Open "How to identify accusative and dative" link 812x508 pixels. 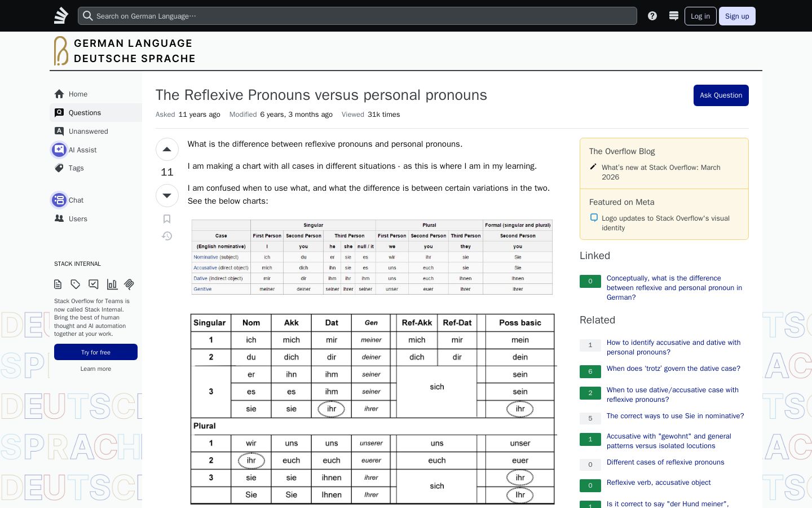(674, 347)
